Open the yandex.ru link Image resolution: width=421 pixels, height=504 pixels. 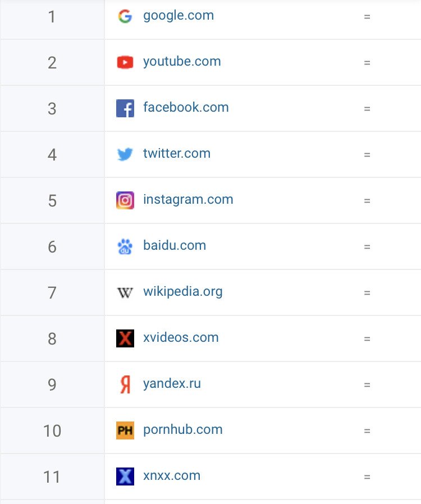pos(172,384)
